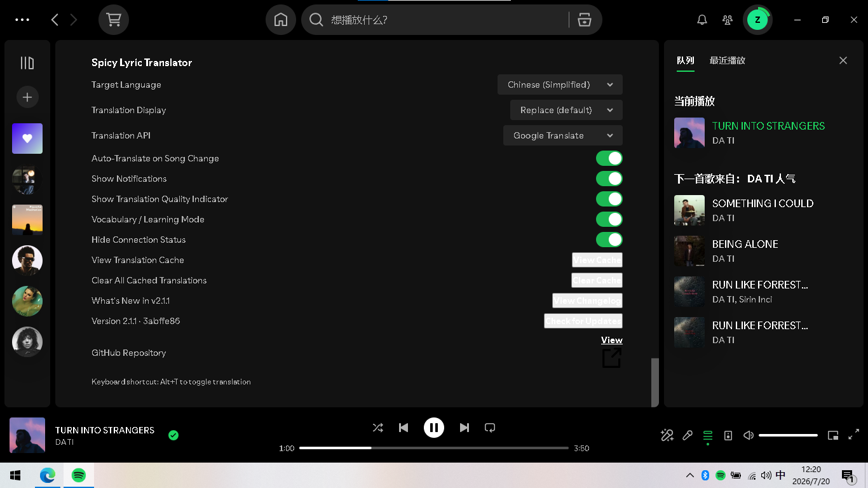Click TURN INTO STRANGERS title in player bar
This screenshot has height=488, width=868.
coord(105,430)
